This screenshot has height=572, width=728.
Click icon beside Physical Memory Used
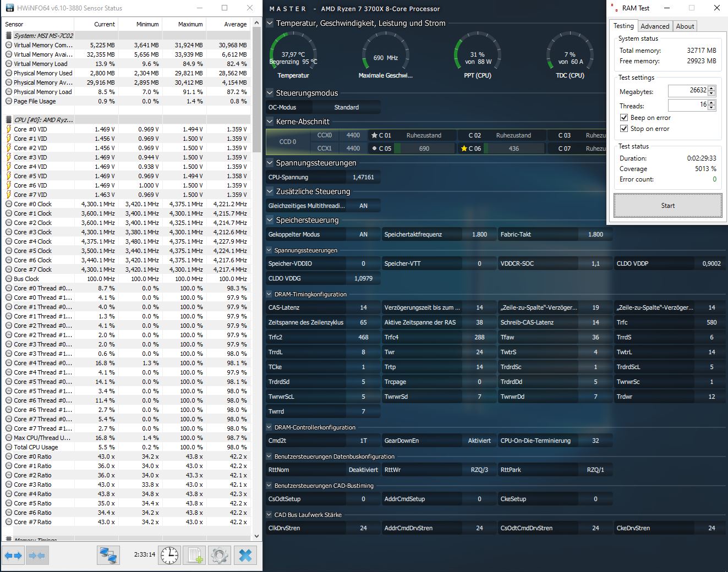click(9, 73)
